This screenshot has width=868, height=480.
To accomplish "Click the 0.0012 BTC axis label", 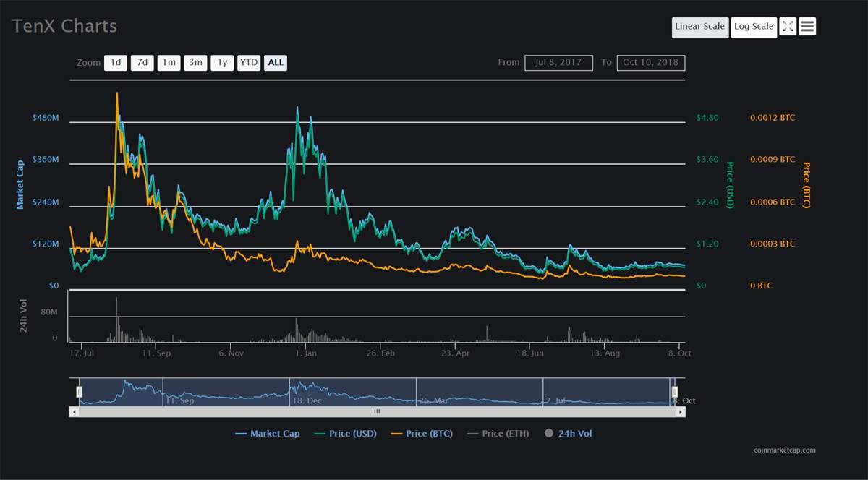I will pos(773,118).
